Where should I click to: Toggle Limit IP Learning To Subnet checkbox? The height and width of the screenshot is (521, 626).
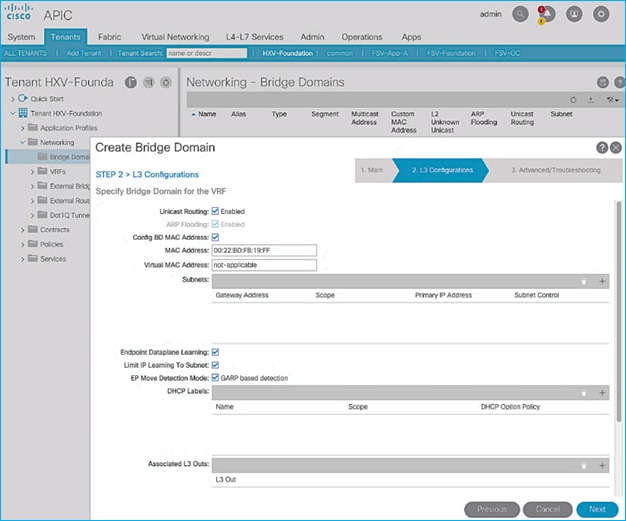pyautogui.click(x=215, y=365)
